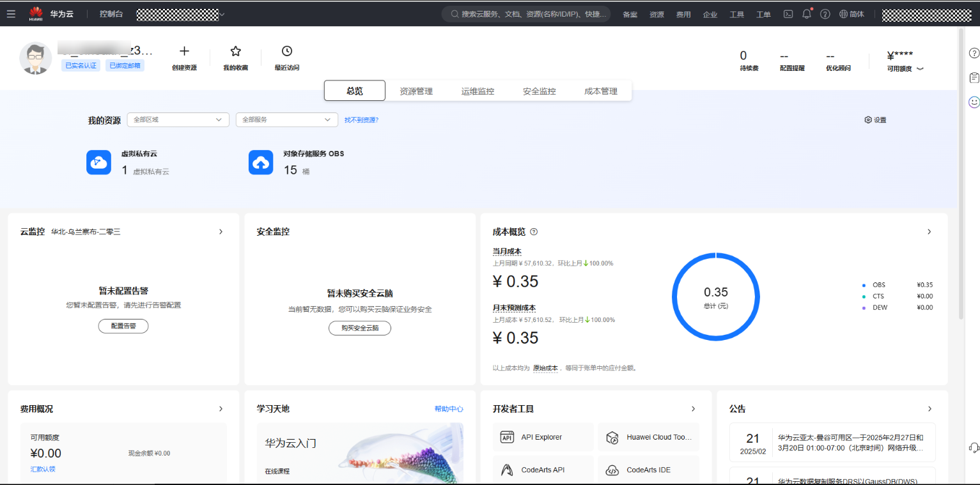Viewport: 980px width, 485px height.
Task: Expand the region selector next to 控制台
Action: [x=222, y=14]
